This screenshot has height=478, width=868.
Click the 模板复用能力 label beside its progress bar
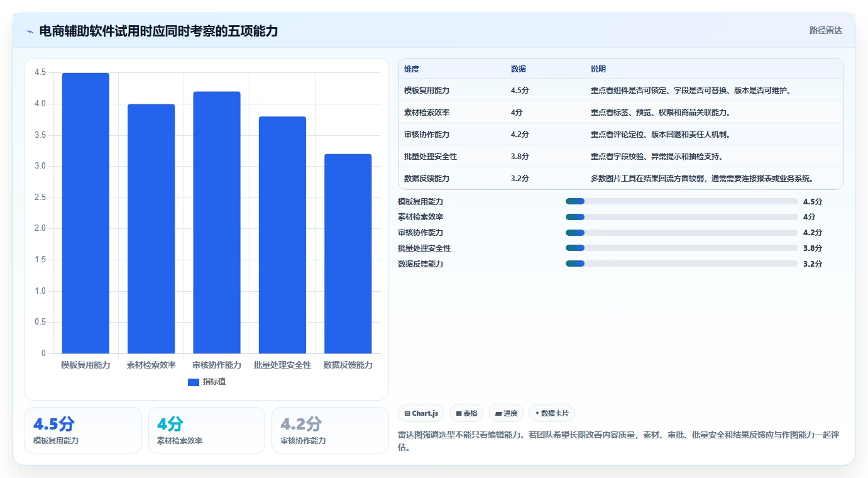tap(420, 201)
